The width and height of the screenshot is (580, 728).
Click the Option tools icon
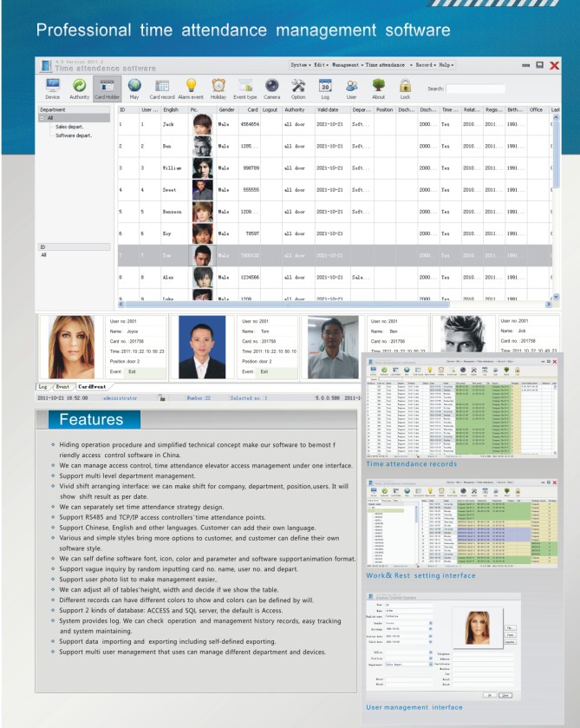298,89
